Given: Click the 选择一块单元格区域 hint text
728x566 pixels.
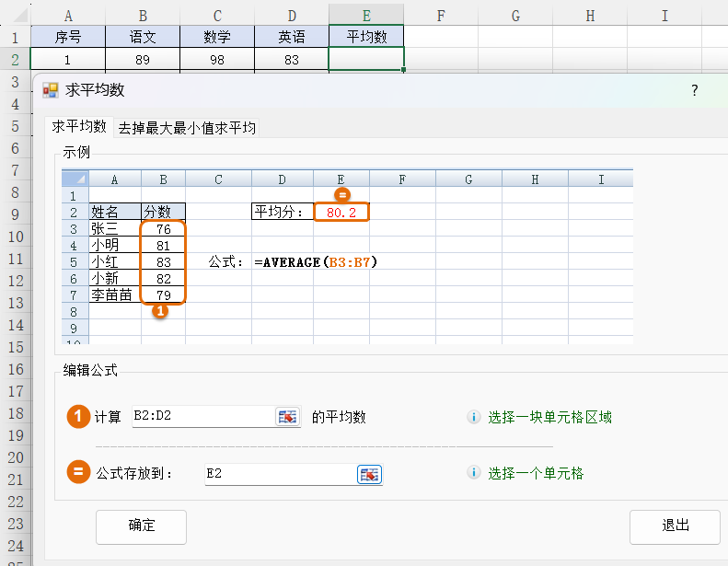Looking at the screenshot, I should [549, 417].
